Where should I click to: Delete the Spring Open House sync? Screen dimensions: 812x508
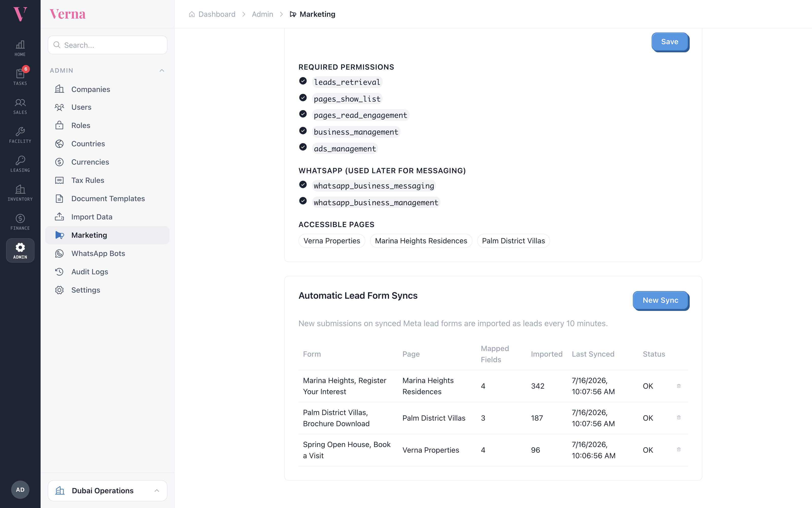click(x=679, y=450)
